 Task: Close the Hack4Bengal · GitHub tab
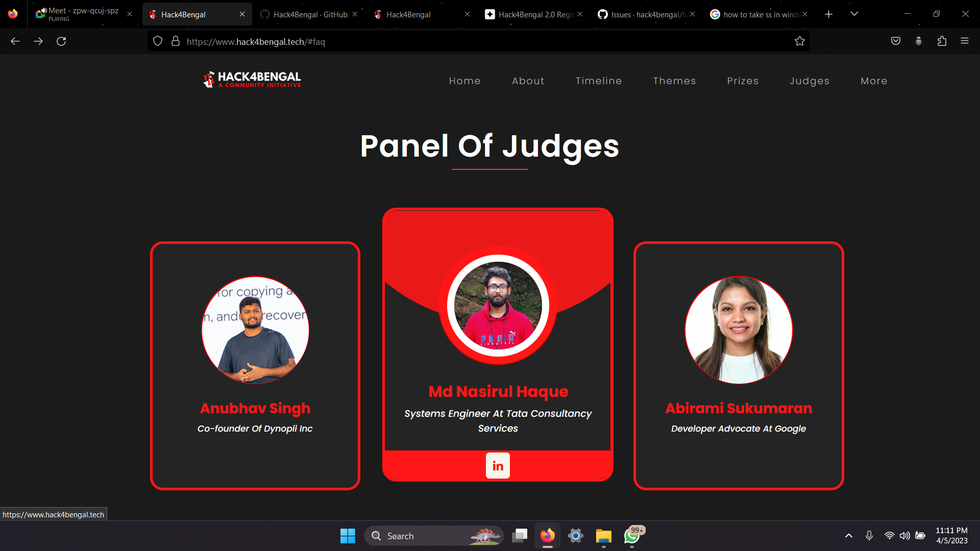(355, 14)
